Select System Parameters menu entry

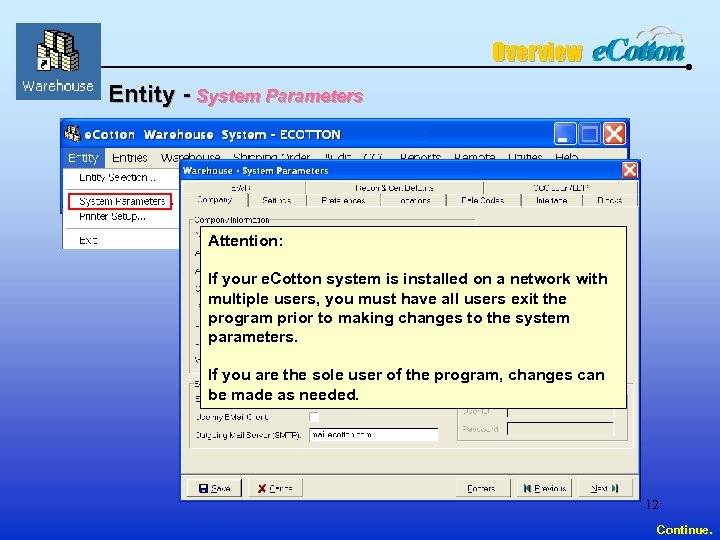point(120,202)
